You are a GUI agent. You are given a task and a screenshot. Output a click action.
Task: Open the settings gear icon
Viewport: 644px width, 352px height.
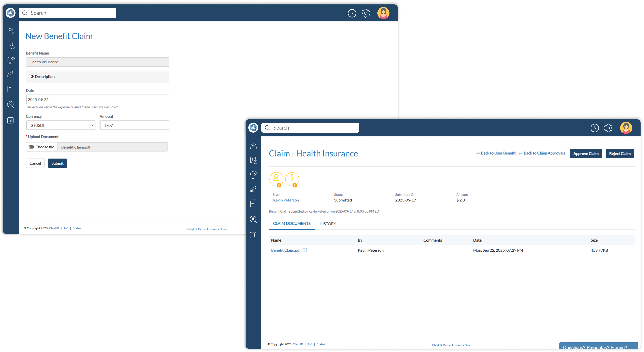365,13
